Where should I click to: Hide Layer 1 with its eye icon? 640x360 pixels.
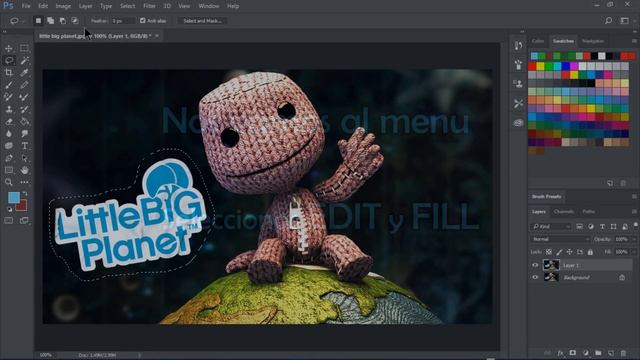coord(535,265)
